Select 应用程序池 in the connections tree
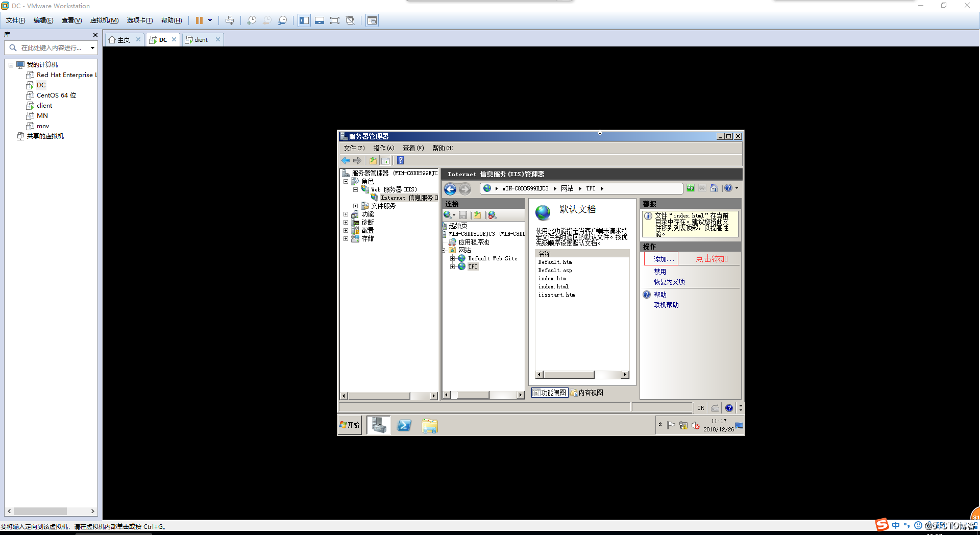The height and width of the screenshot is (535, 980). pyautogui.click(x=474, y=242)
